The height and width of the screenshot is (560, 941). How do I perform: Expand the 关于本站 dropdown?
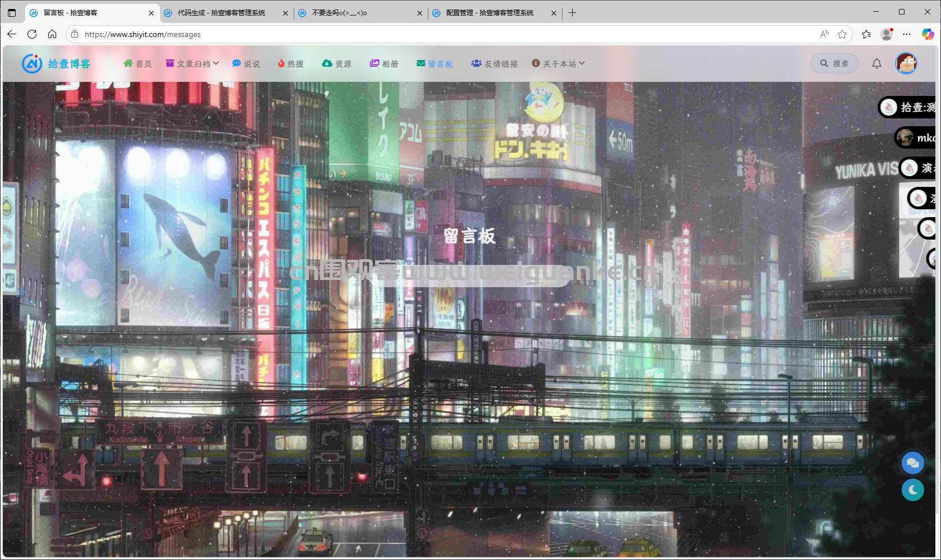[558, 63]
